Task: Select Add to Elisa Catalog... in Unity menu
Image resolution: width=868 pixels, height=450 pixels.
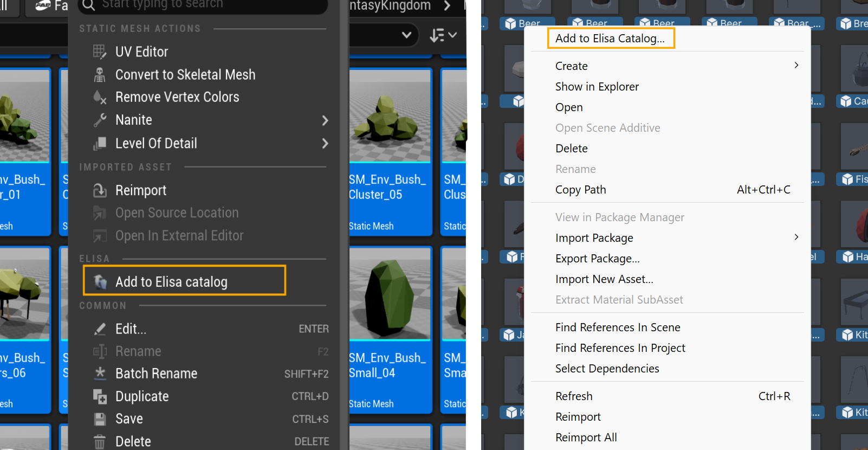Action: coord(610,38)
